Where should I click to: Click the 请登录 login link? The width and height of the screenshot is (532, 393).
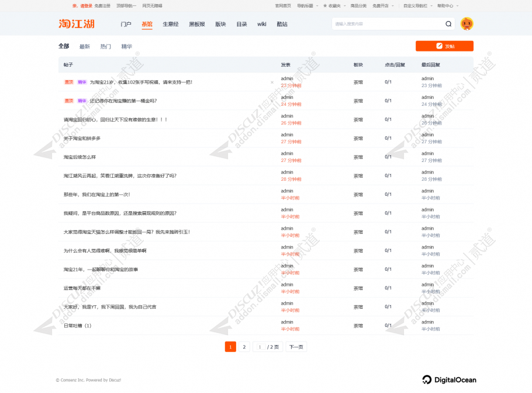point(86,6)
